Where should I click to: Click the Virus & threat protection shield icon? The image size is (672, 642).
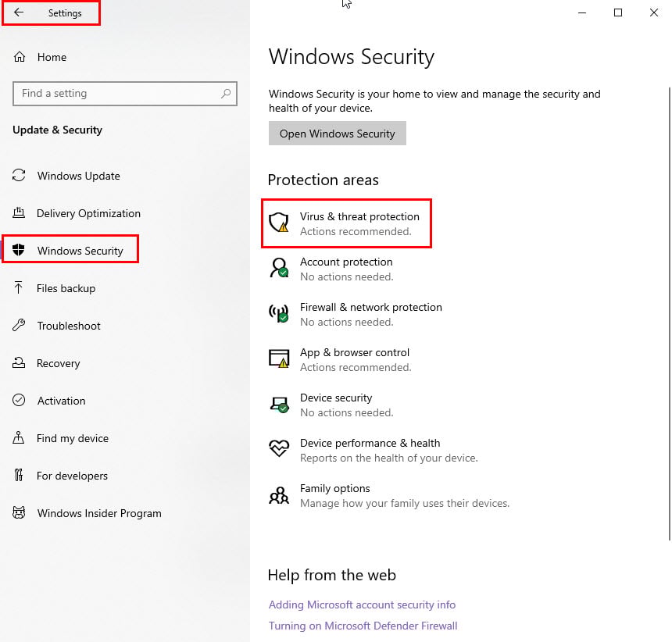(x=279, y=223)
